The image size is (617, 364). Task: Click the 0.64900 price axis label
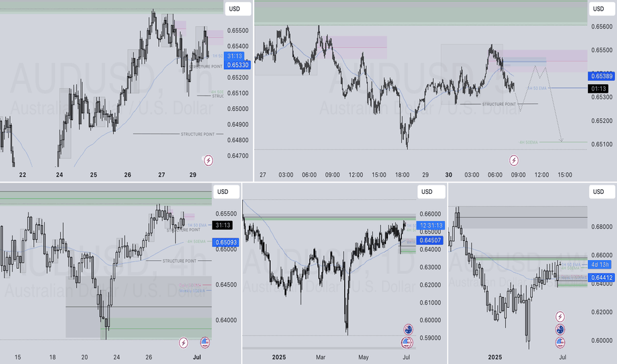tap(238, 124)
